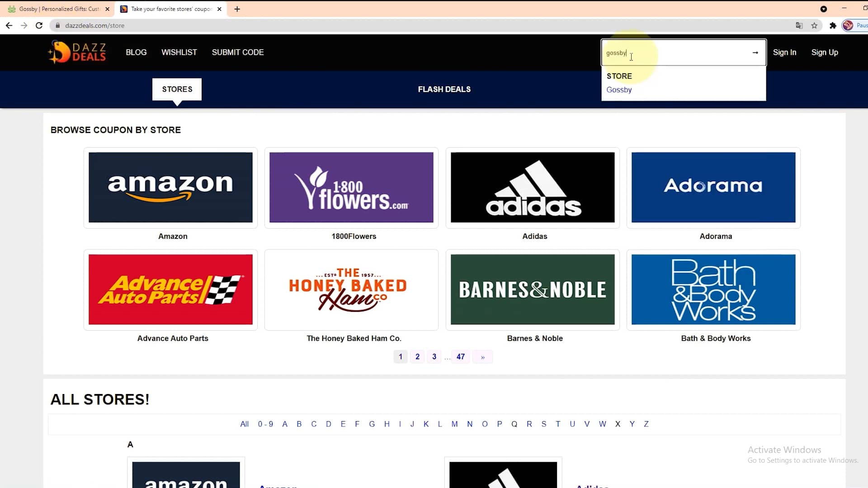Screen dimensions: 868x488
Task: Close the Gossby Personalized Gifts tab
Action: tap(107, 9)
